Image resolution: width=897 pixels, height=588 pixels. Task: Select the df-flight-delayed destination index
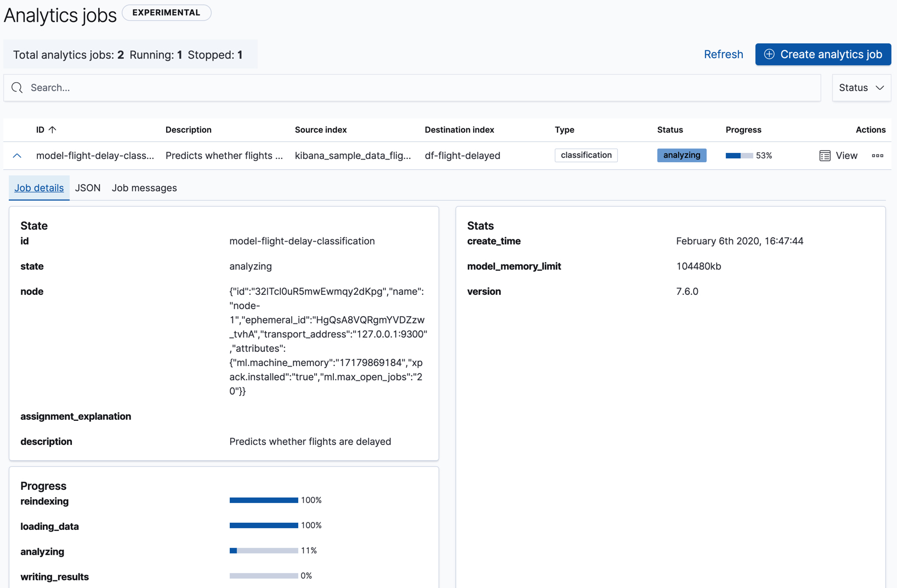click(x=462, y=156)
